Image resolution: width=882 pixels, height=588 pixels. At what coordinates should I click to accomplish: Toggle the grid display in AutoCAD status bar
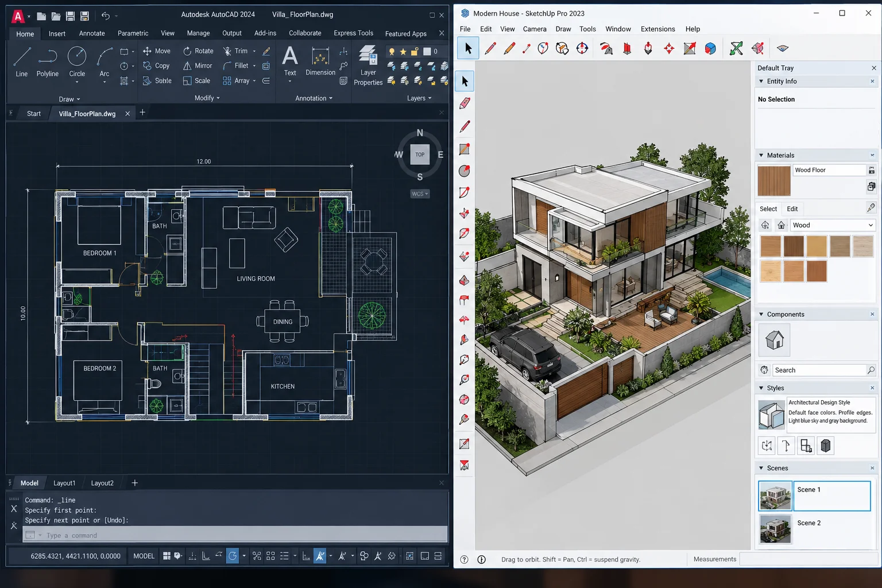(x=167, y=556)
